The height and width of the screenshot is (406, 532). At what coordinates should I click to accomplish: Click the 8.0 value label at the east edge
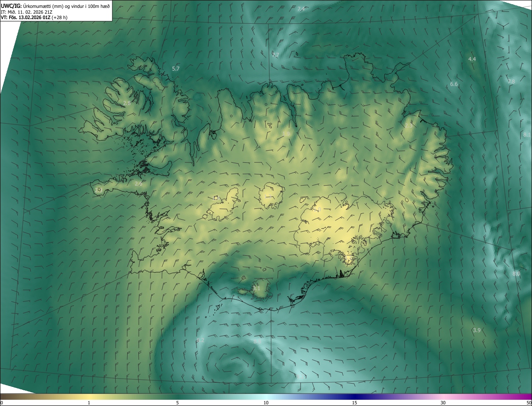tap(516, 274)
